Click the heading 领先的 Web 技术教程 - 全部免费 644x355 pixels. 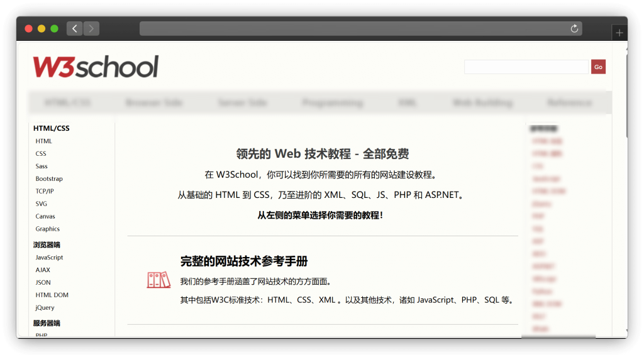point(323,154)
